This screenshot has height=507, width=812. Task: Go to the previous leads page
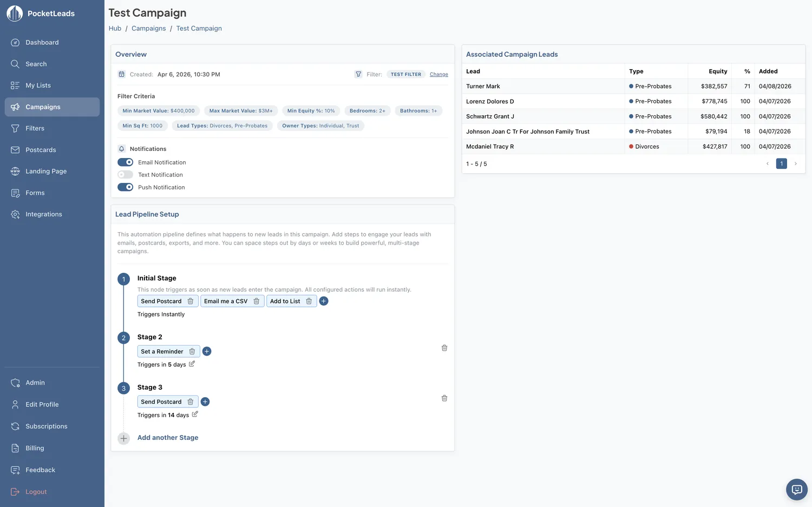(767, 163)
